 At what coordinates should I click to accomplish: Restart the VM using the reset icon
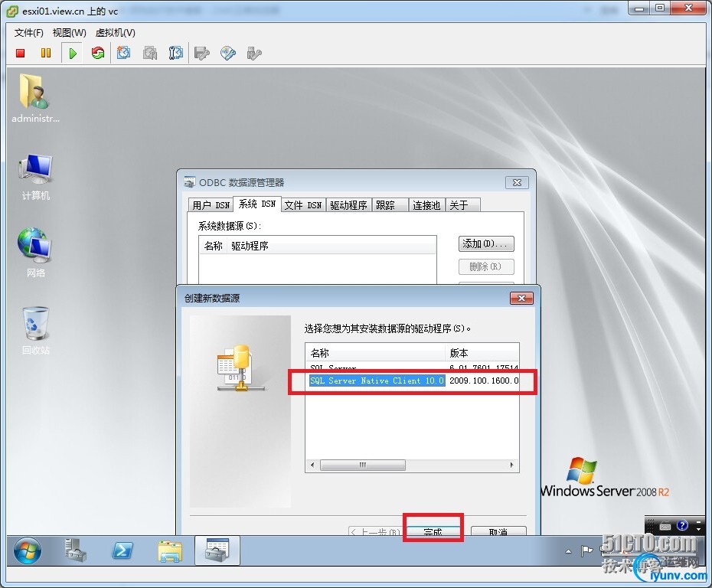(98, 53)
